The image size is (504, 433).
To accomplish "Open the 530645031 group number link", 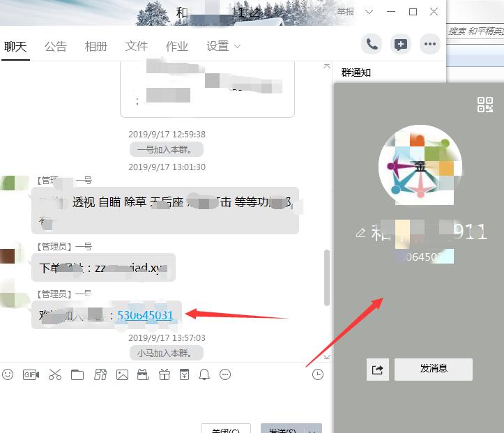I will 145,315.
